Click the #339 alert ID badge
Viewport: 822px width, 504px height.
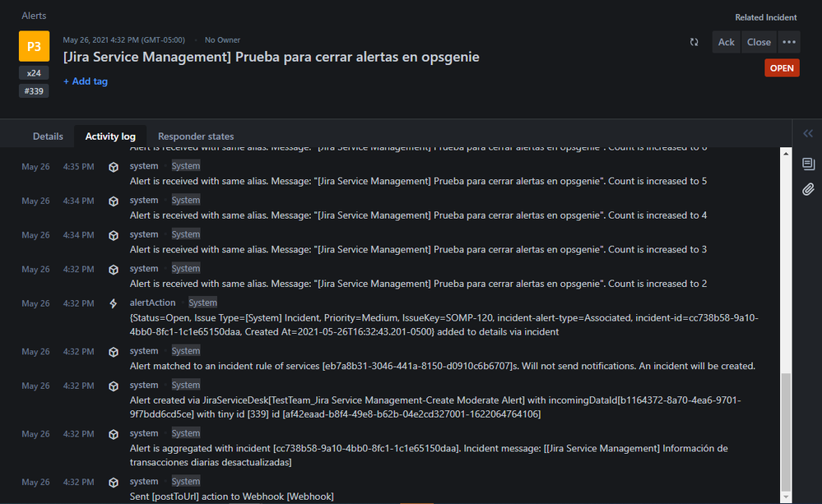click(34, 91)
